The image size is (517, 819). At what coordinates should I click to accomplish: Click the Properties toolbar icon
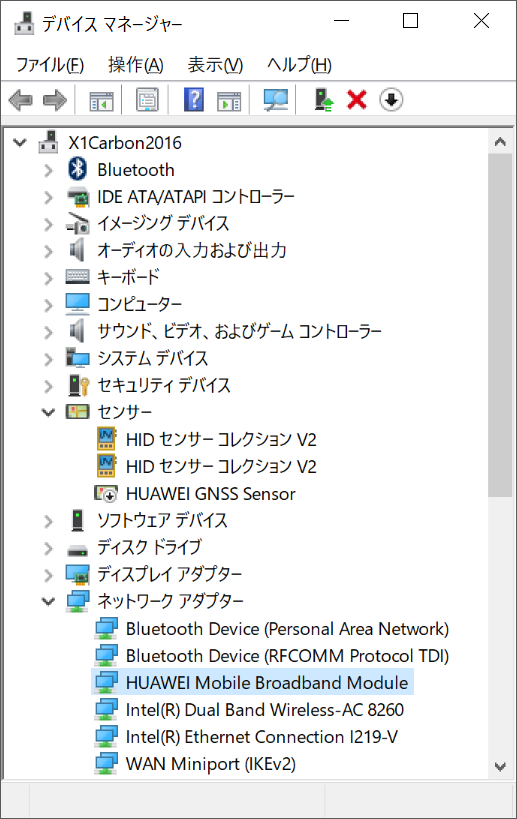147,100
